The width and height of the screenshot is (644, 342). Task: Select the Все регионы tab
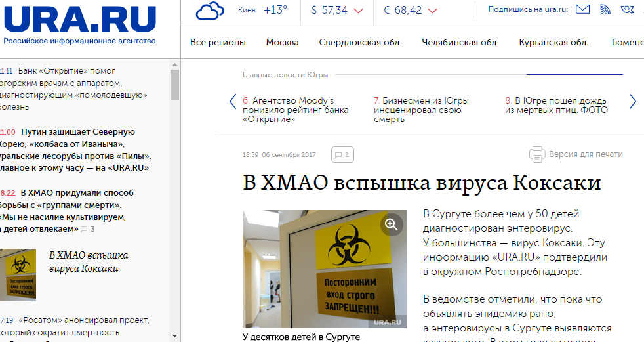[218, 42]
